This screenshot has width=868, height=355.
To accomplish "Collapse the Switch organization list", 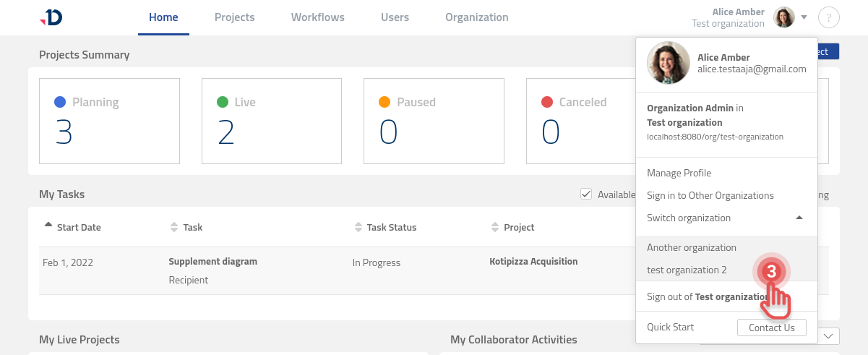I will (x=799, y=218).
